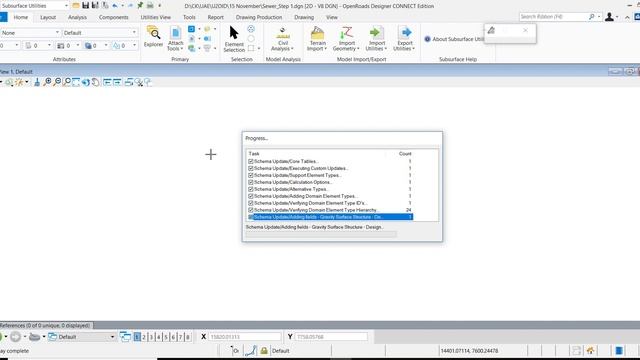640x360 pixels.
Task: Toggle Verifying Domain Element Type Hierarchy checkbox
Action: [x=251, y=210]
